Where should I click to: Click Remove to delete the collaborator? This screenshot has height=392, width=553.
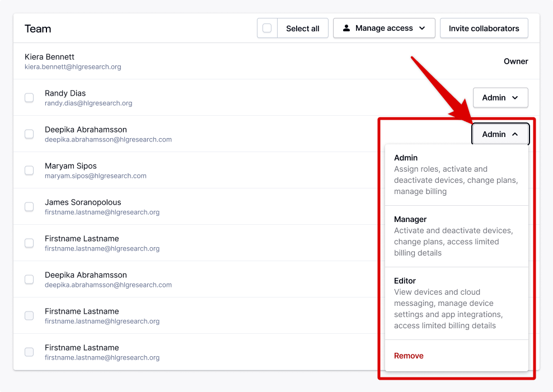point(409,356)
